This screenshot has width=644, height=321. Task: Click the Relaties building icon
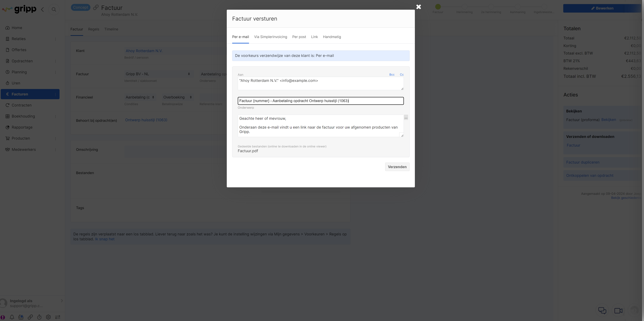(x=7, y=39)
